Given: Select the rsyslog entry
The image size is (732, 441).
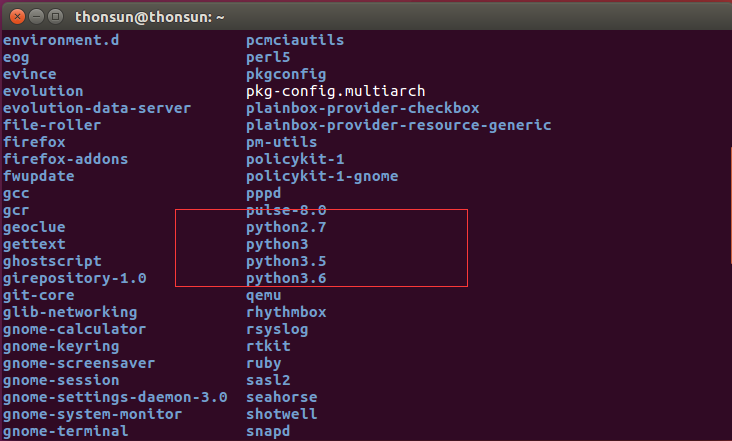Looking at the screenshot, I should (277, 329).
